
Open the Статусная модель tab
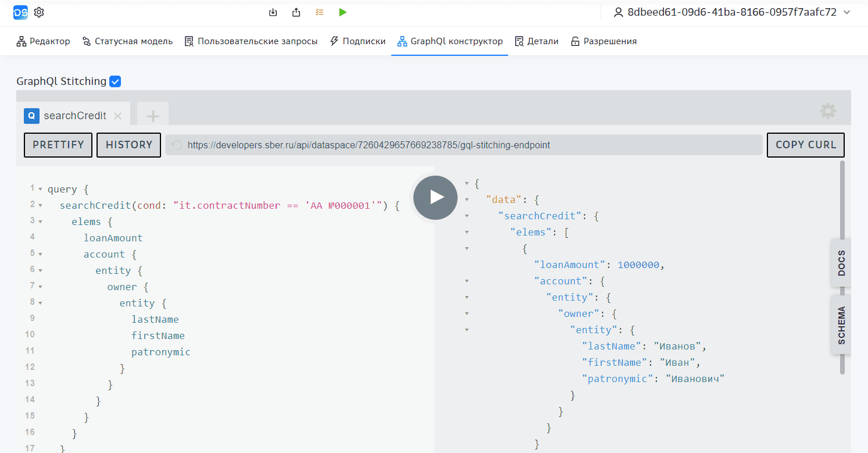pos(127,41)
